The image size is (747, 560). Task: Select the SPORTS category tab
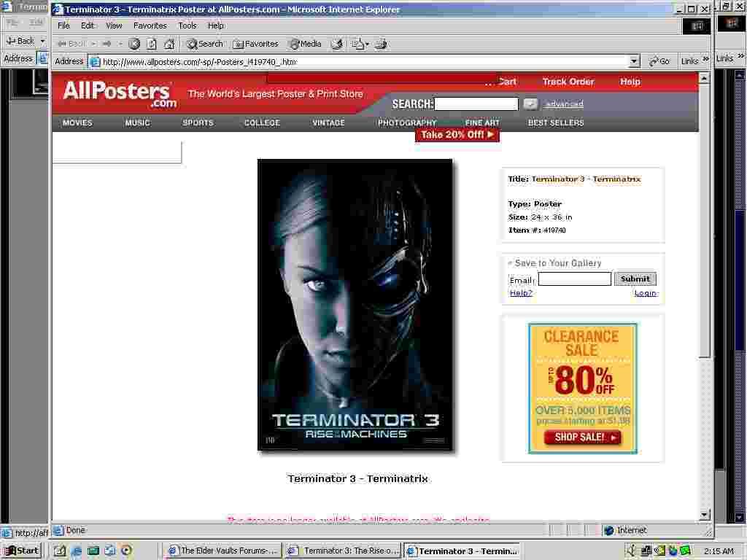[198, 122]
